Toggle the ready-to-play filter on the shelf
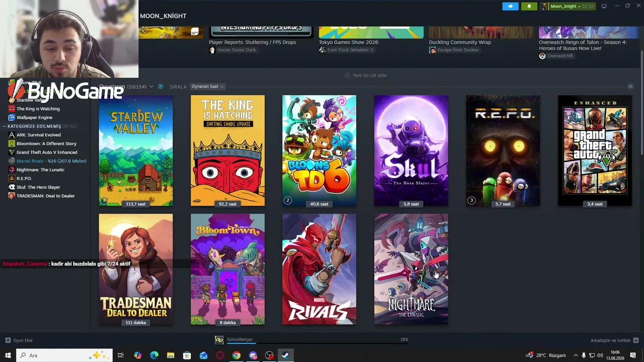The width and height of the screenshot is (644, 362). coord(160,86)
